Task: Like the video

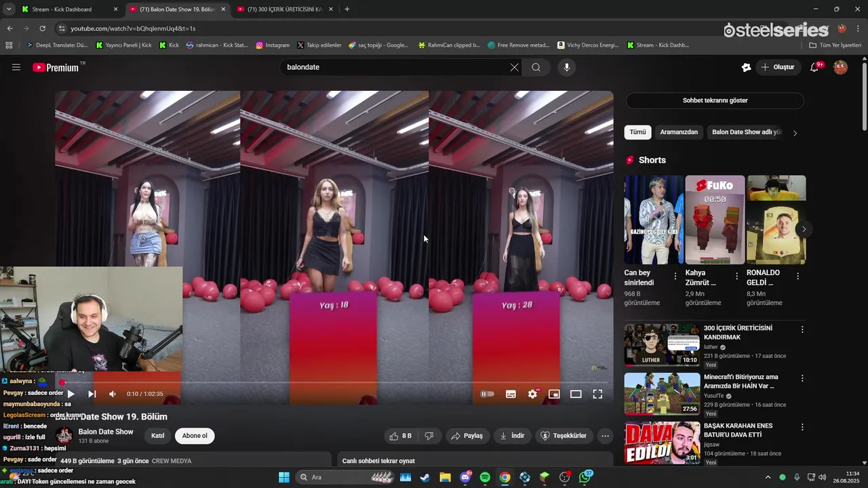Action: [x=400, y=436]
